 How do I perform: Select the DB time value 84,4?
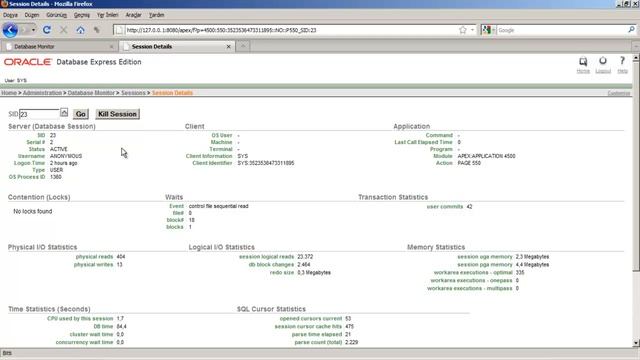coord(121,327)
